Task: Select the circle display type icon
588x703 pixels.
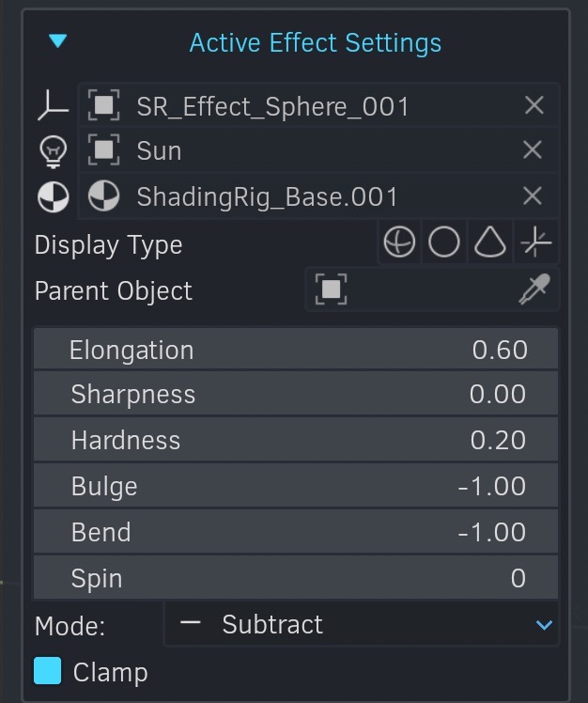Action: pos(444,242)
